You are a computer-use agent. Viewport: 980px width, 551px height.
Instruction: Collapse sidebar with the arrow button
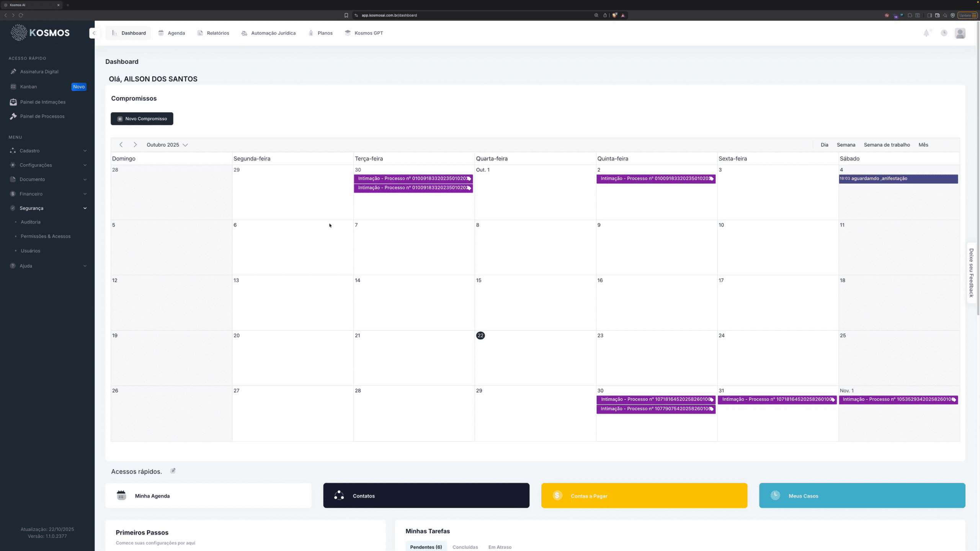94,33
